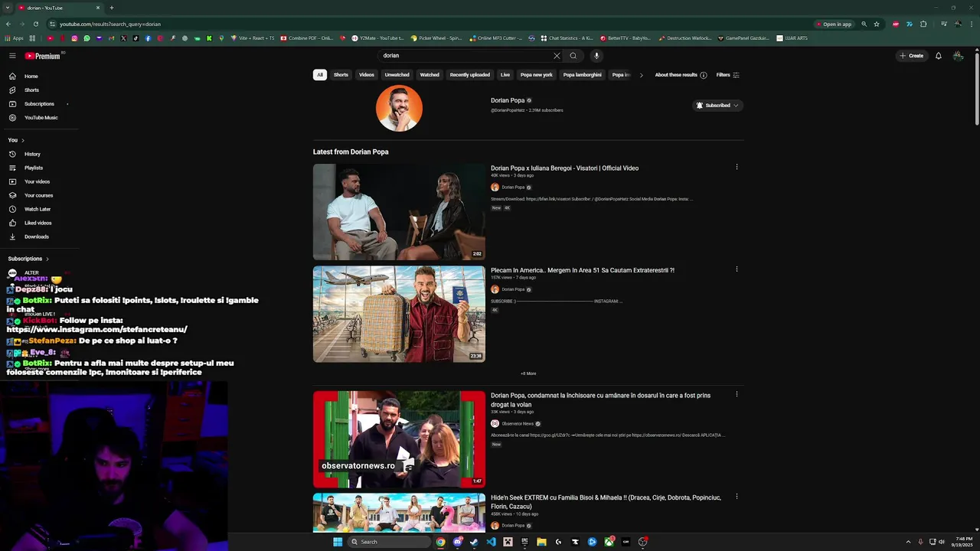The width and height of the screenshot is (980, 551).
Task: Start voice search with the microphone
Action: [x=596, y=56]
